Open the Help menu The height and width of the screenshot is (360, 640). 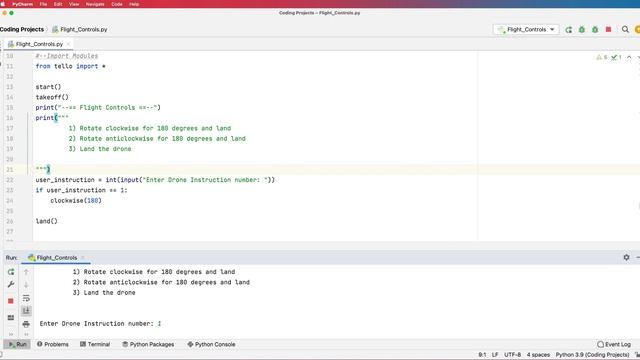(134, 4)
